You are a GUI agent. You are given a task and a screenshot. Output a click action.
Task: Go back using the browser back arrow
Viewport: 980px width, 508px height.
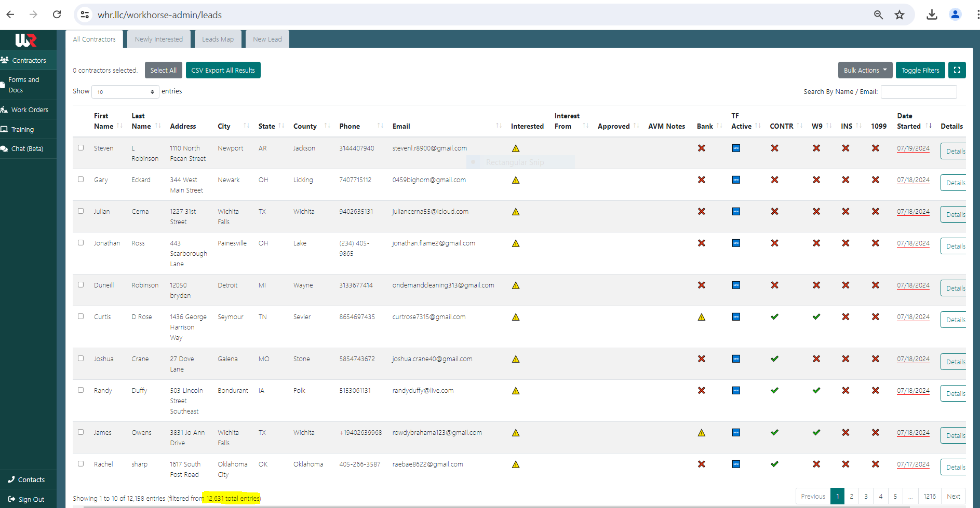[x=10, y=15]
